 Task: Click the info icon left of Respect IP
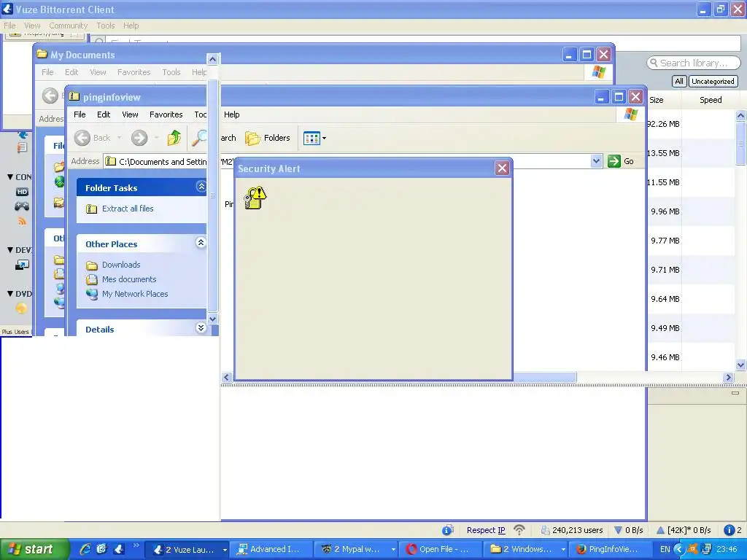coord(447,531)
